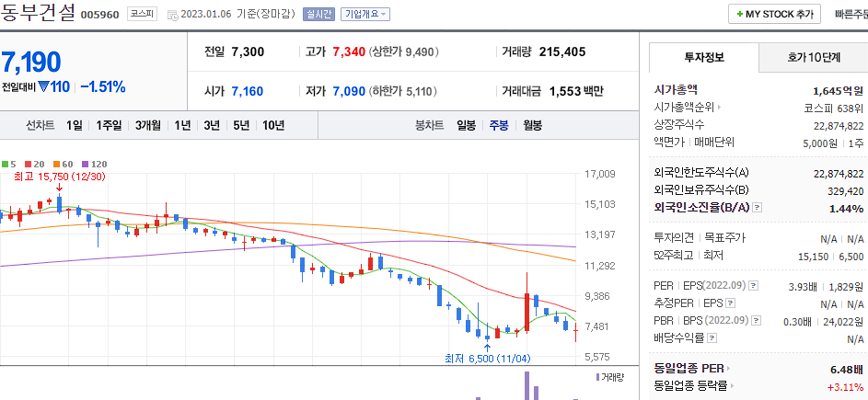Click the stock code 005960
The image size is (868, 400).
(100, 15)
